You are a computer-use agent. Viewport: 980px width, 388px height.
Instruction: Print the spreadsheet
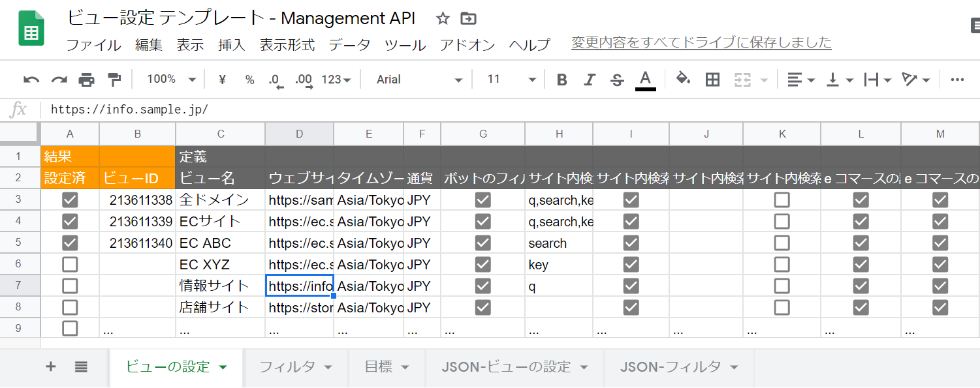click(87, 80)
